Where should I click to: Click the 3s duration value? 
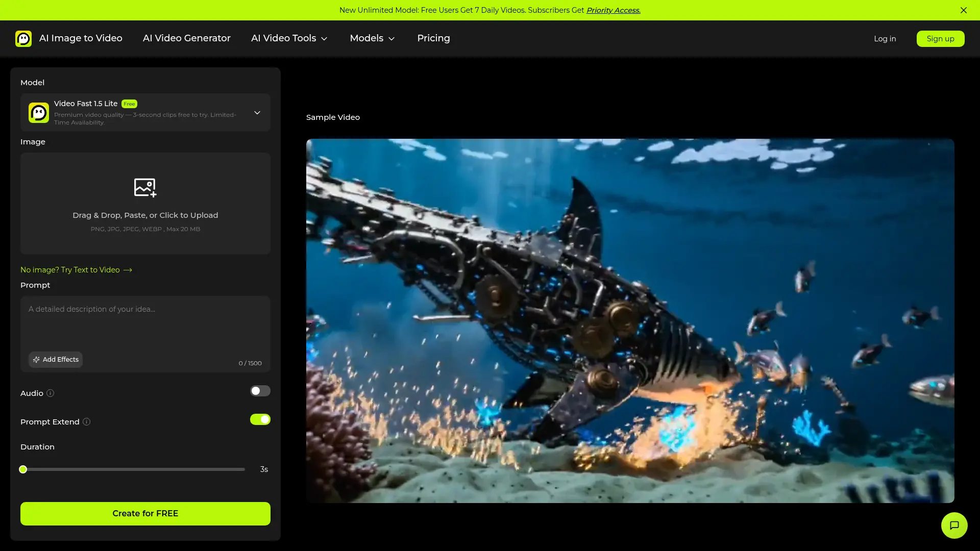(x=264, y=469)
